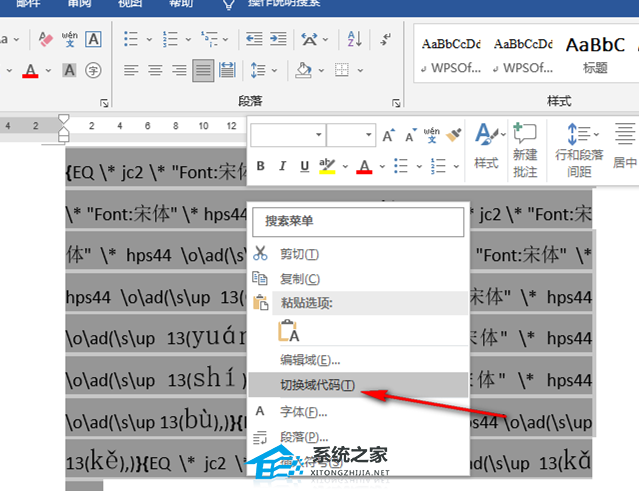Click the distributed alignment icon
The height and width of the screenshot is (491, 639).
tap(227, 70)
